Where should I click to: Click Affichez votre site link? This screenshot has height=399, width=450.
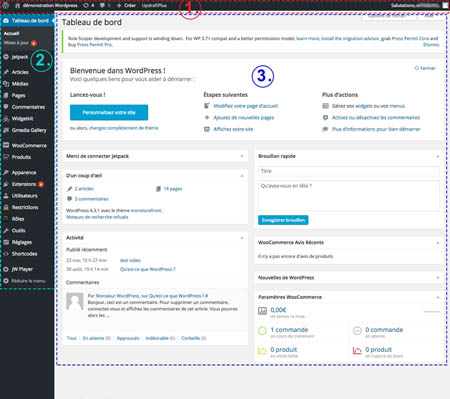tap(233, 129)
